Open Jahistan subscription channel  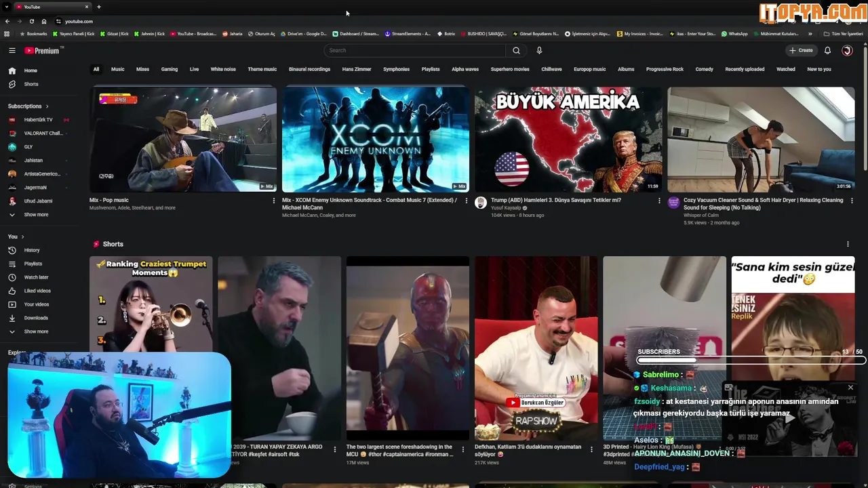pyautogui.click(x=33, y=161)
